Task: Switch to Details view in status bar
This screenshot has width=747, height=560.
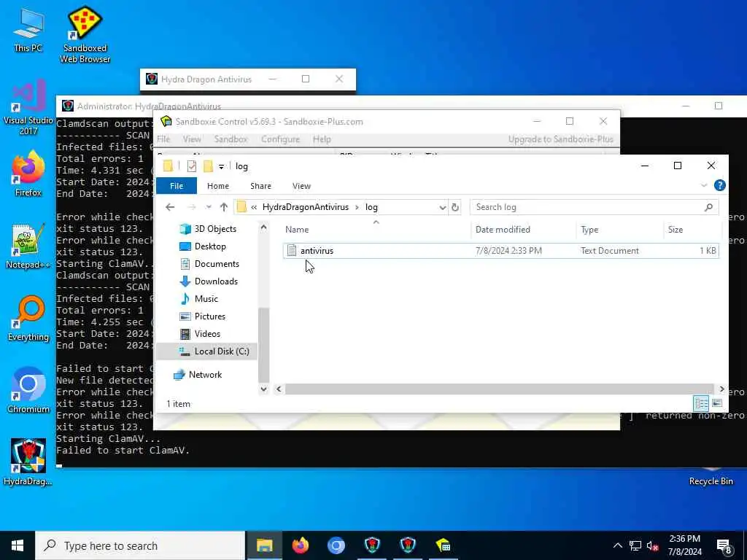Action: (x=701, y=404)
